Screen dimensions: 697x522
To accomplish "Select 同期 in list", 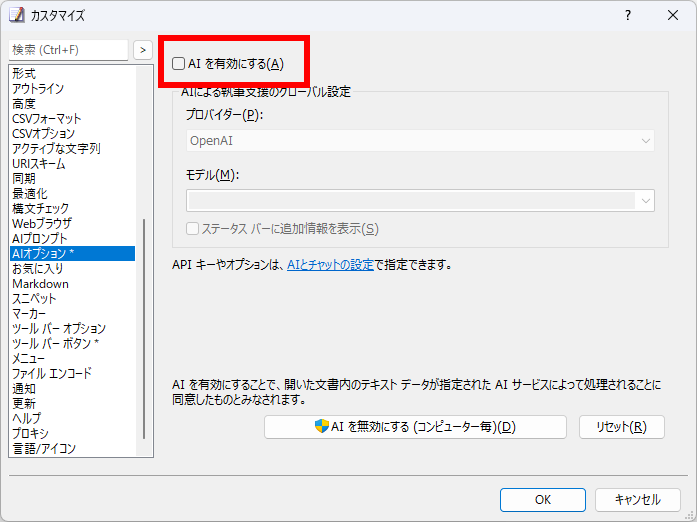I will coord(72,178).
